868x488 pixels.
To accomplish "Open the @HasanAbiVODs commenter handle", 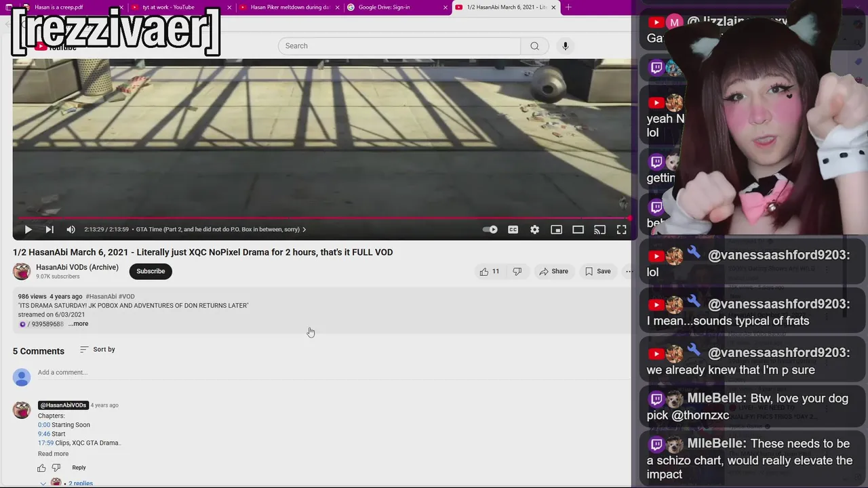I will click(x=63, y=405).
